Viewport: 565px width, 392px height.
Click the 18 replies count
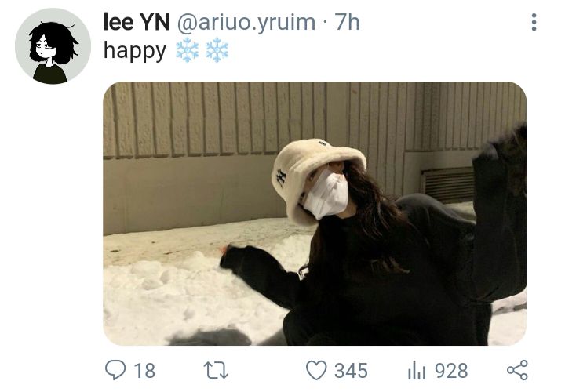point(144,370)
